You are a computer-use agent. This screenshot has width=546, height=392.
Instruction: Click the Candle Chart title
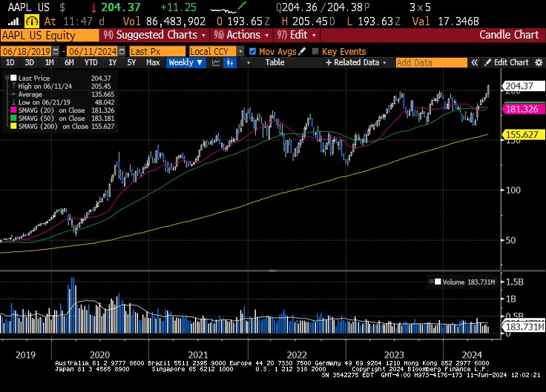(509, 35)
